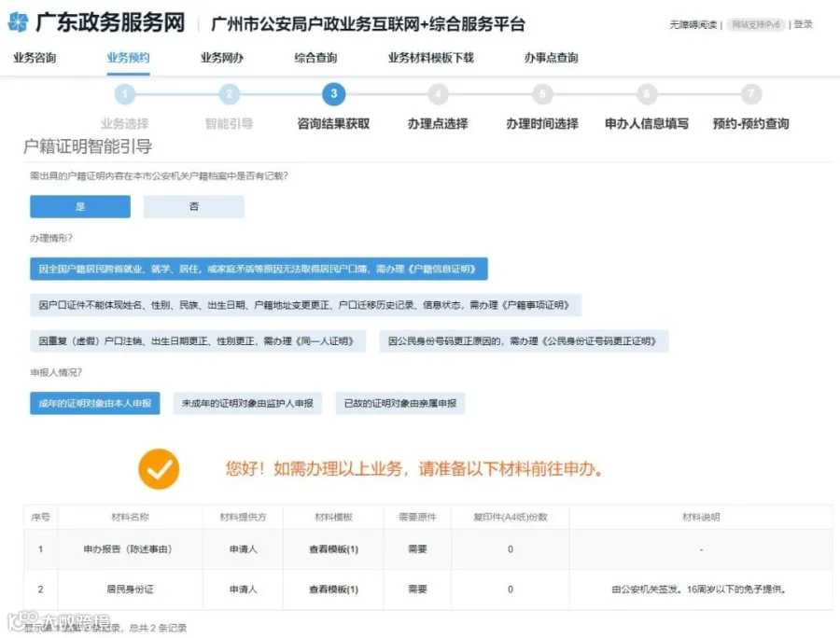Select step 2 circle 智能引导
840x638 pixels.
coord(230,94)
